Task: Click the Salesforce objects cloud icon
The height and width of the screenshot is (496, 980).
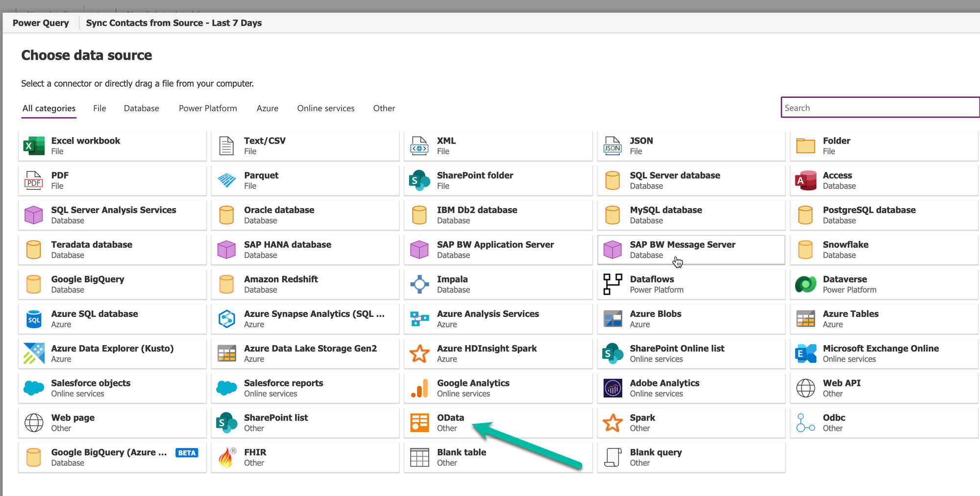Action: 34,388
